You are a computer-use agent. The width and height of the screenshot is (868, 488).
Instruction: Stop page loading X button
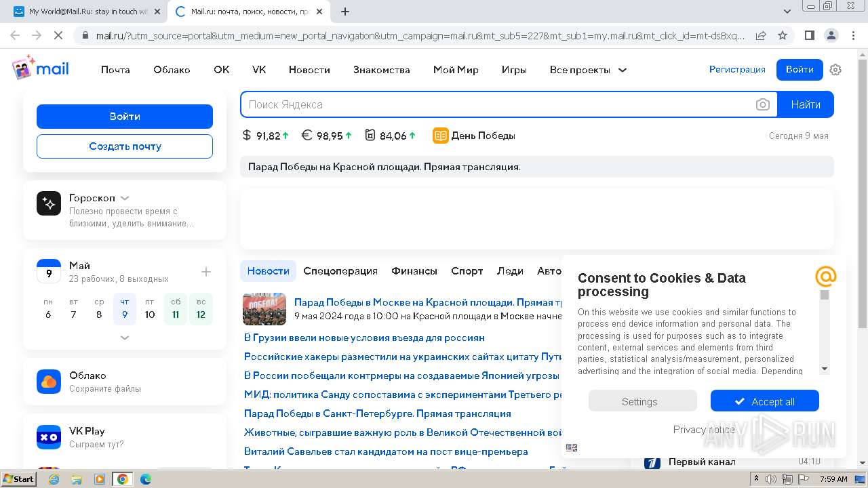pos(59,35)
